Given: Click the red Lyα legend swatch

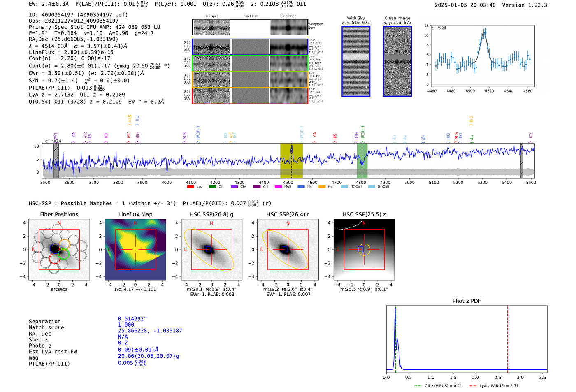Looking at the screenshot, I should pos(190,187).
